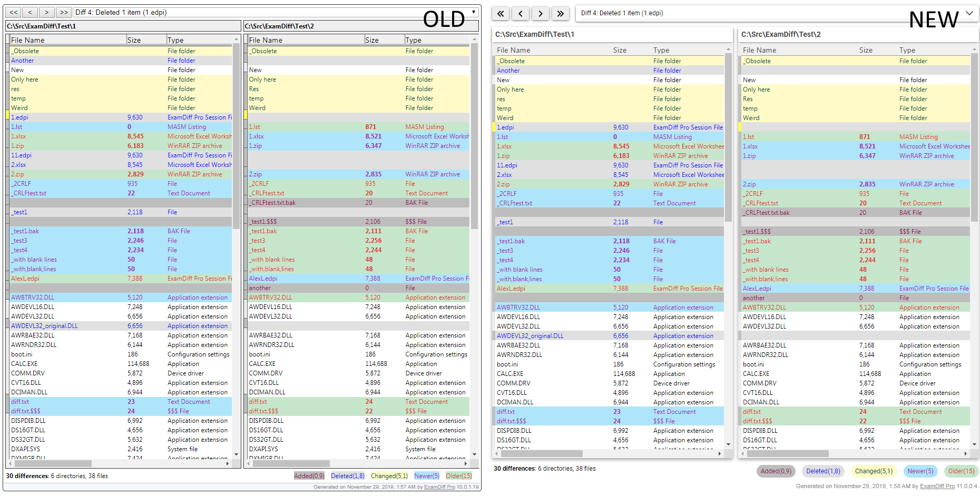This screenshot has height=496, width=980.
Task: Click the < button in OLD report
Action: point(30,12)
